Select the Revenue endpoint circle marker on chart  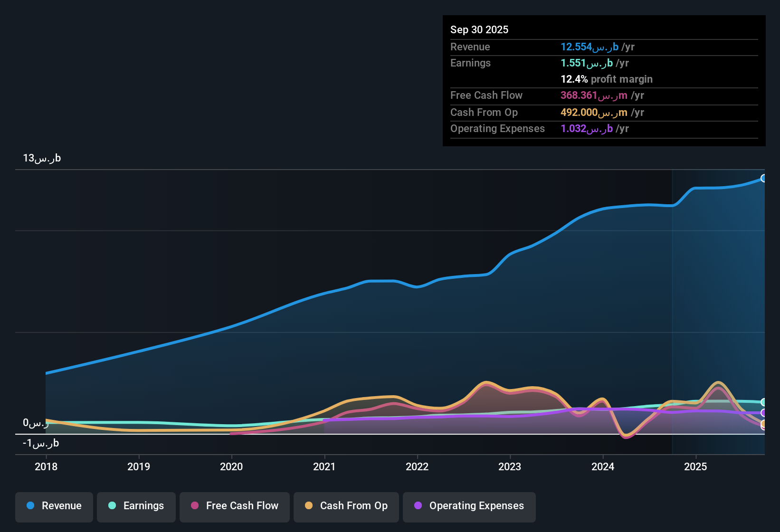pyautogui.click(x=764, y=178)
